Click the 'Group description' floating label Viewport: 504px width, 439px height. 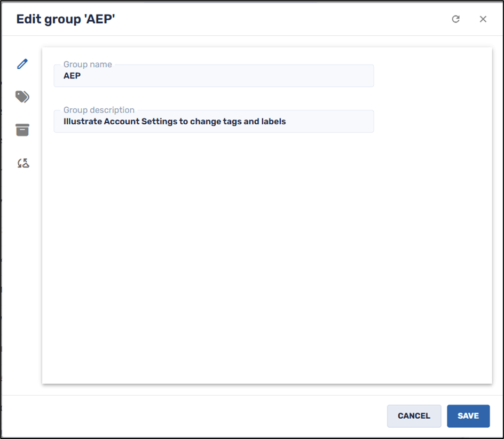99,110
